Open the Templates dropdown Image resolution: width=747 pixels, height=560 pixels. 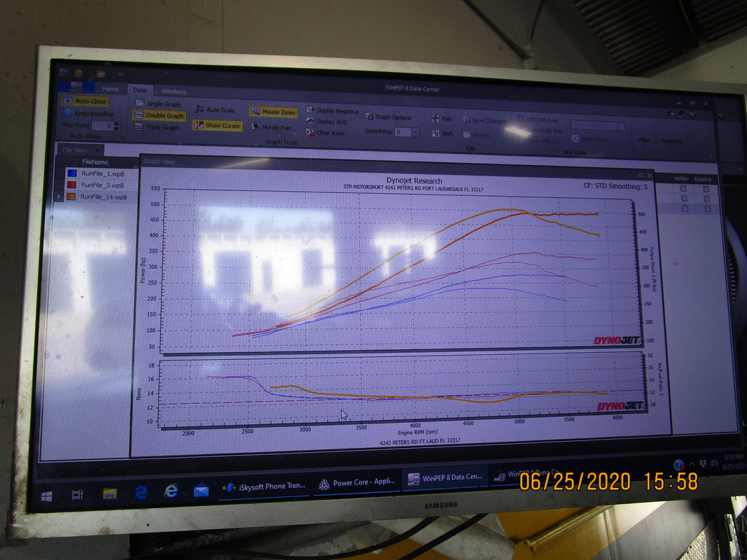tap(671, 141)
